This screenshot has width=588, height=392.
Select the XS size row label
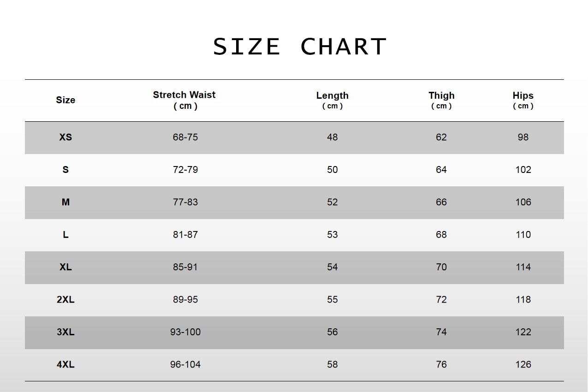pyautogui.click(x=65, y=137)
